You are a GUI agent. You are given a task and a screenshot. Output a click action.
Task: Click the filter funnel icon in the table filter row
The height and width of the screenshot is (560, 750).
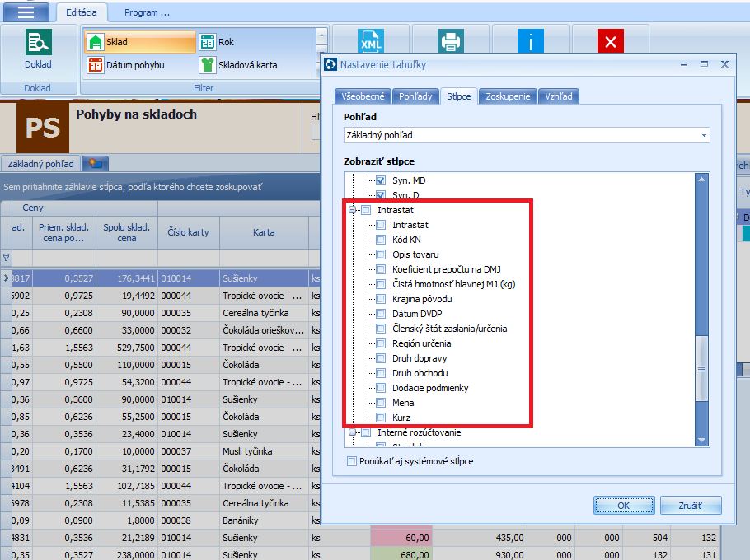[x=7, y=258]
